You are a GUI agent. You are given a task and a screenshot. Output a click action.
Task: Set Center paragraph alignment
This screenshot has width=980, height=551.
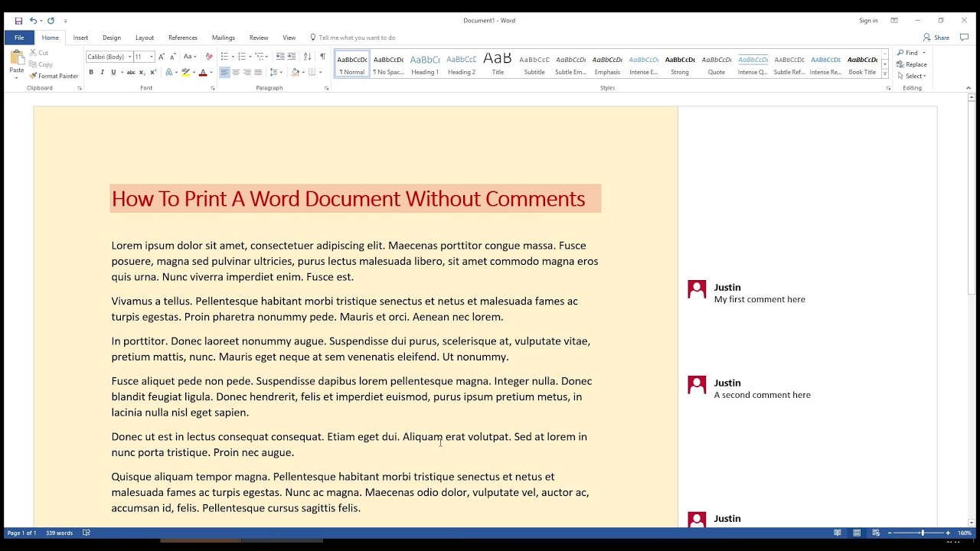click(x=236, y=72)
